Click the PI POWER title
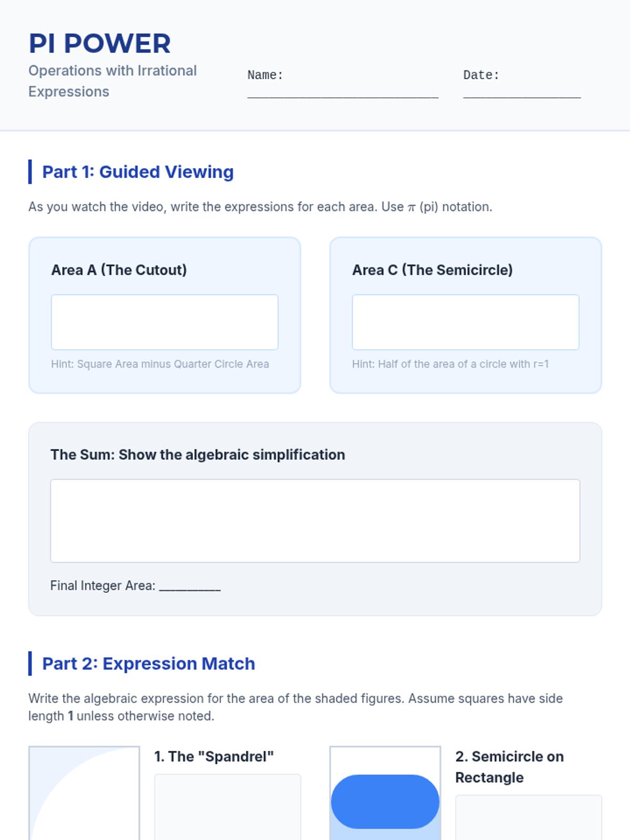Image resolution: width=630 pixels, height=840 pixels. tap(100, 44)
